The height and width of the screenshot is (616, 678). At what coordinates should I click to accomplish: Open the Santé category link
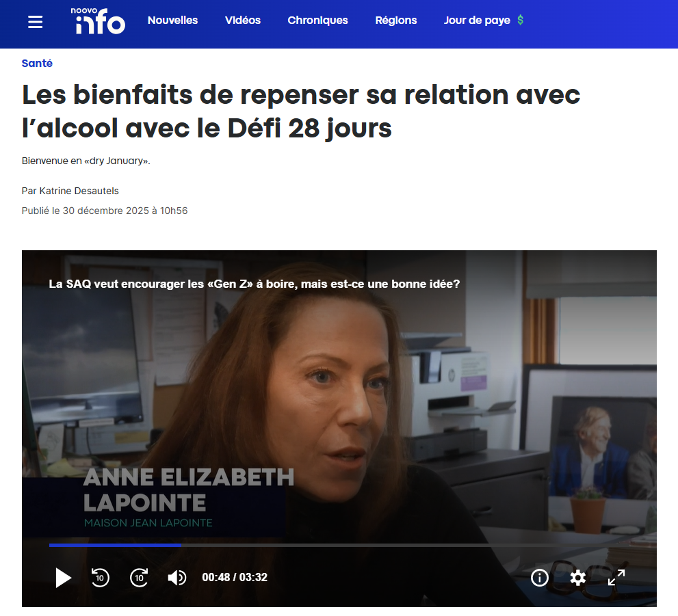[x=37, y=63]
